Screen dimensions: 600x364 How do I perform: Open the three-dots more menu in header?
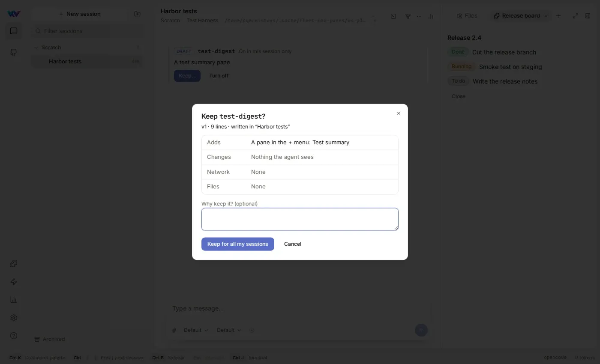click(x=419, y=16)
